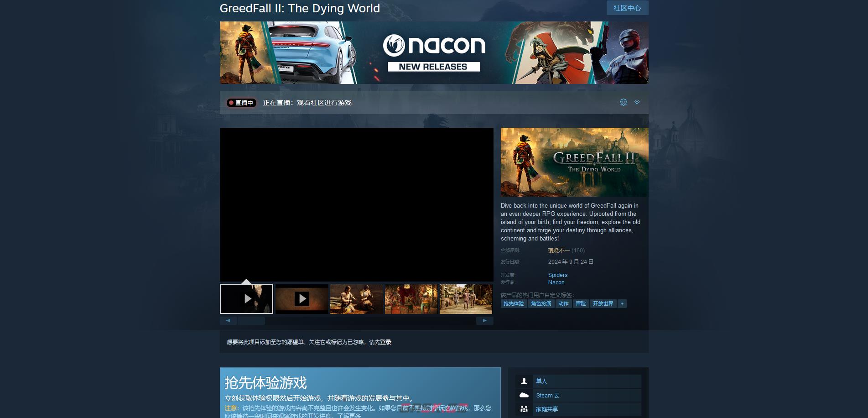Click the right arrow of thumbnail strip
Viewport: 868px width, 418px height.
click(485, 321)
